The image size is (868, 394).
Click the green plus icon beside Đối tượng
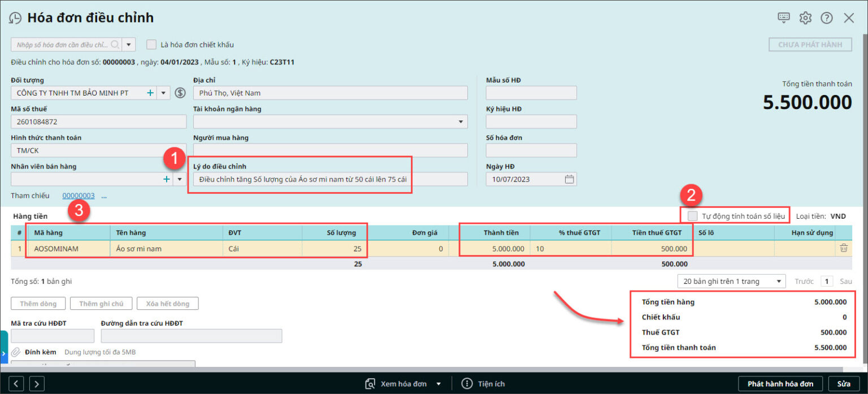click(x=150, y=93)
